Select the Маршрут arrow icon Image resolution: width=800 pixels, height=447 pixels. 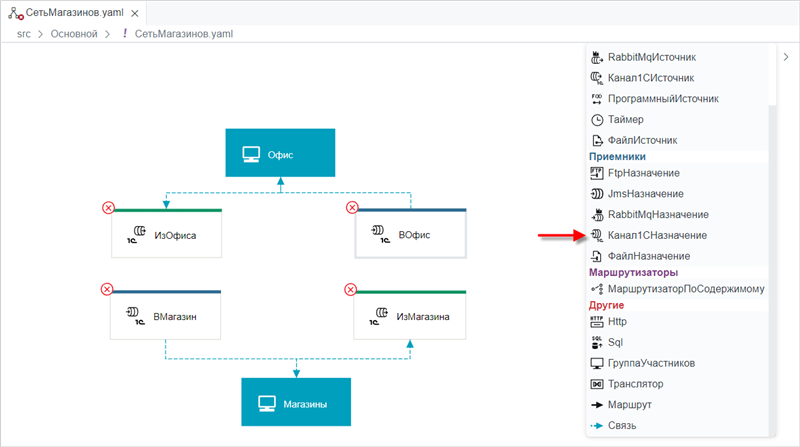coord(596,405)
